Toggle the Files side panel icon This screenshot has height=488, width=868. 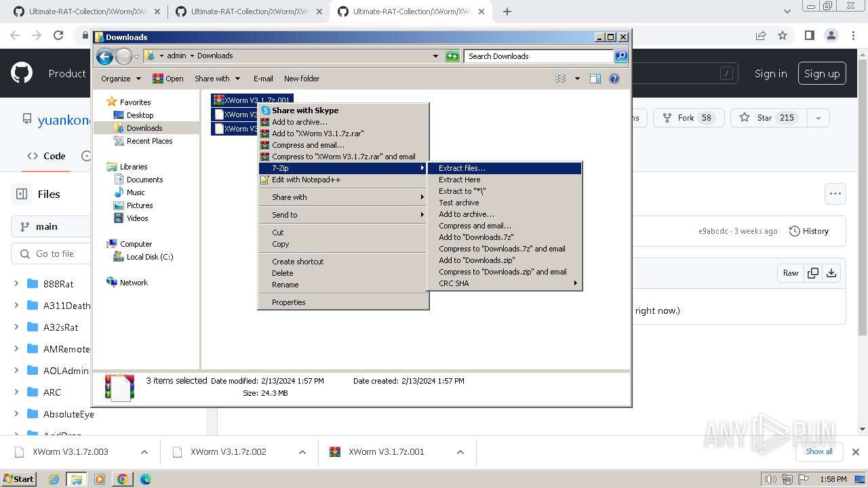pyautogui.click(x=22, y=194)
